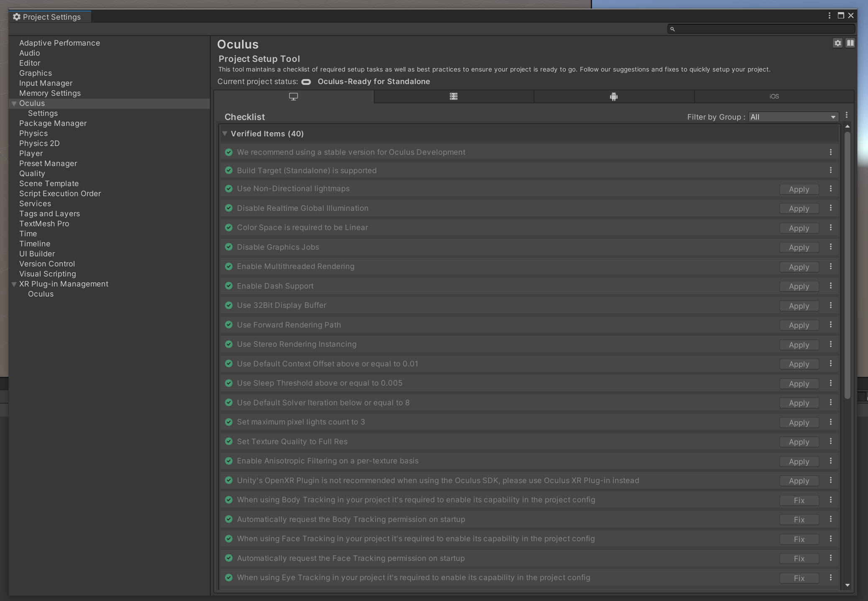This screenshot has width=868, height=601.
Task: Open Player settings in the sidebar
Action: [x=31, y=153]
